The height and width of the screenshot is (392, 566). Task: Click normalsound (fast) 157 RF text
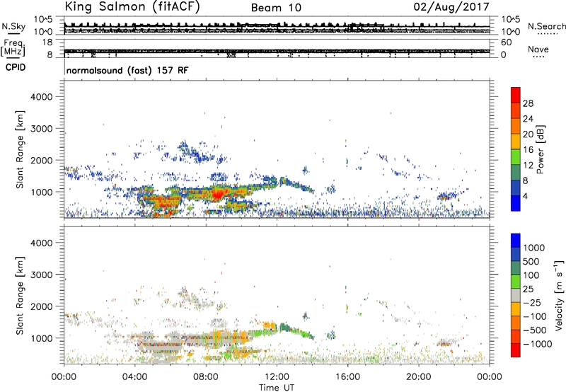[x=127, y=70]
